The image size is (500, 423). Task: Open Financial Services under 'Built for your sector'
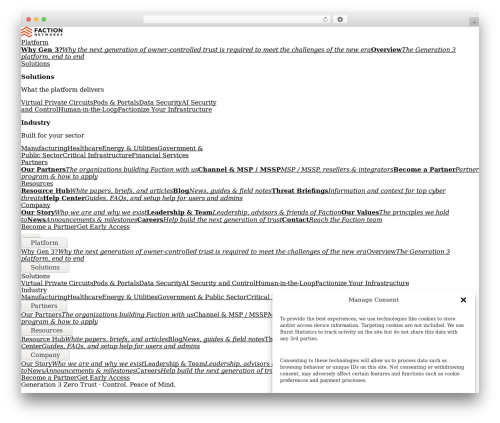tap(160, 155)
